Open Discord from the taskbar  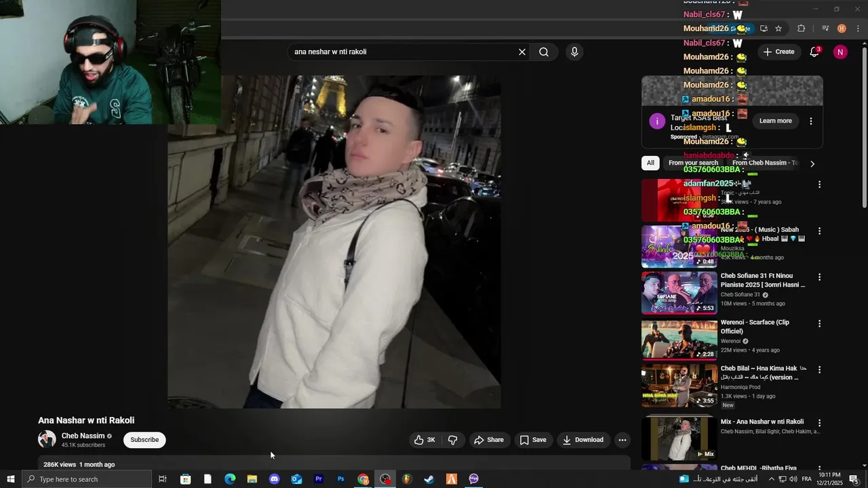click(274, 479)
